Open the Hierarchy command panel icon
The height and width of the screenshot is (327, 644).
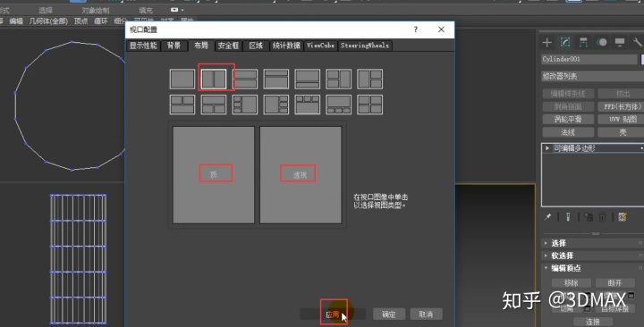(x=583, y=42)
